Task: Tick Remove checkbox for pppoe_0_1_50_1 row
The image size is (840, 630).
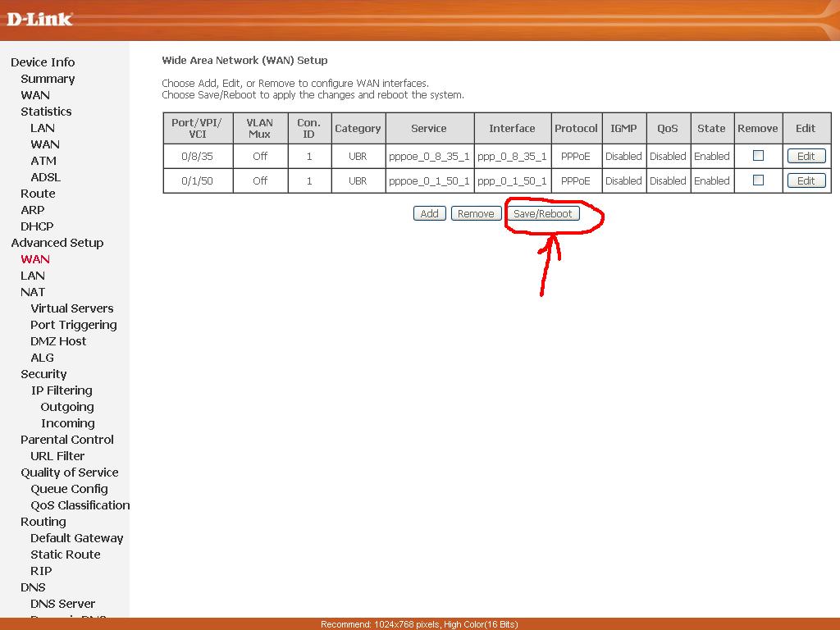Action: [x=758, y=180]
